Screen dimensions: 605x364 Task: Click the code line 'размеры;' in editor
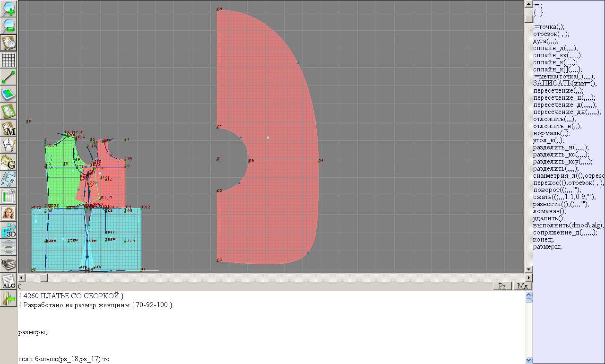(33, 332)
